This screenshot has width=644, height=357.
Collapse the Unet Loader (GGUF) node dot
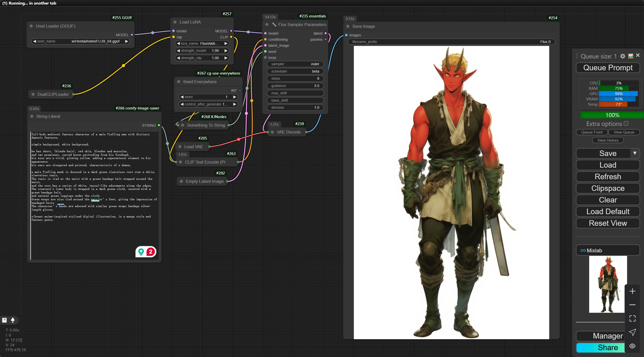tap(31, 26)
